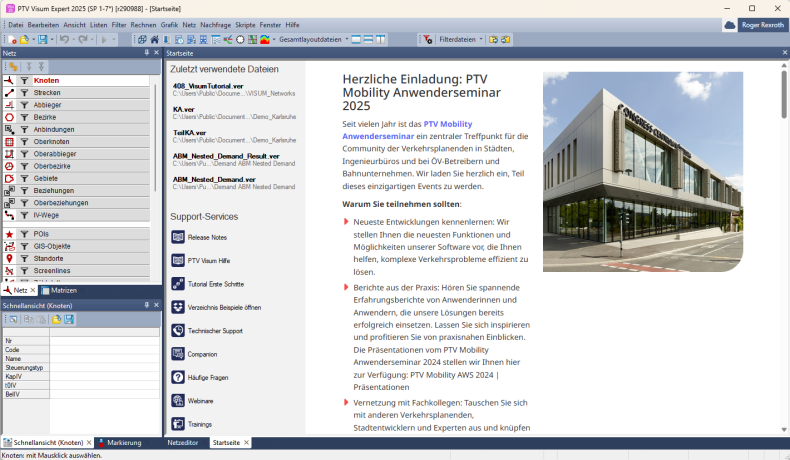The image size is (790, 460).
Task: Open the Häufige Fragen question mark icon
Action: pyautogui.click(x=178, y=377)
